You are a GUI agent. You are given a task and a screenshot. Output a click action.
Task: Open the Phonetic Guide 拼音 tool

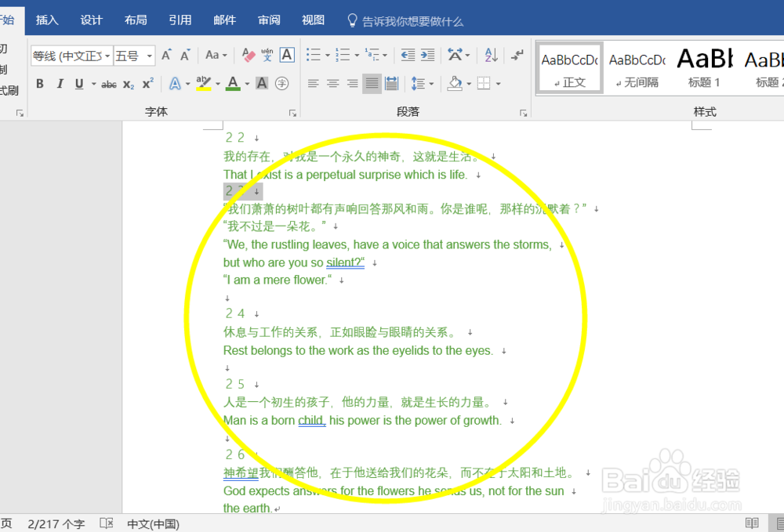tap(267, 55)
